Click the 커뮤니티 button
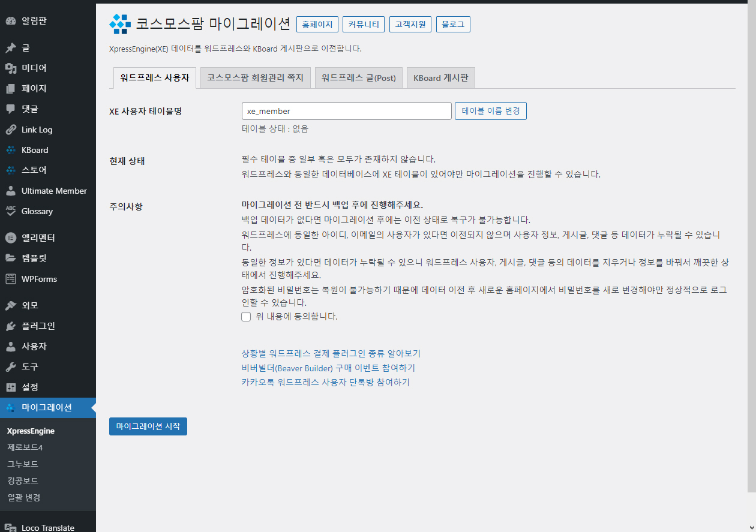The width and height of the screenshot is (756, 532). [x=364, y=25]
